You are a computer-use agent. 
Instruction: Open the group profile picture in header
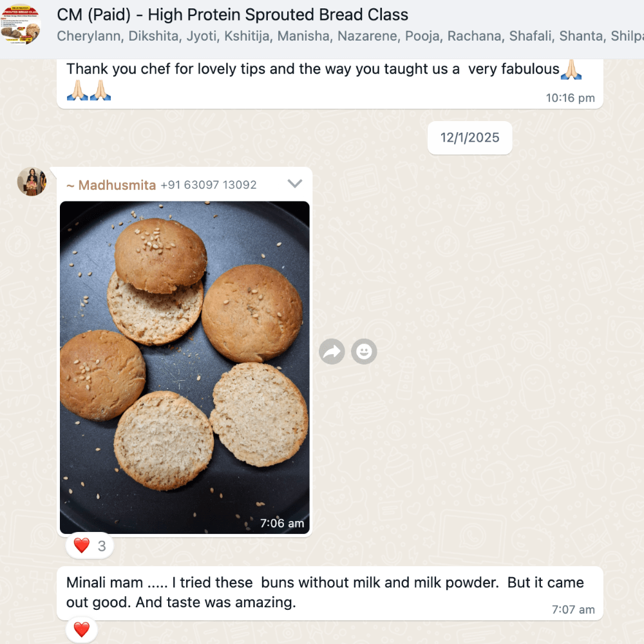(21, 24)
